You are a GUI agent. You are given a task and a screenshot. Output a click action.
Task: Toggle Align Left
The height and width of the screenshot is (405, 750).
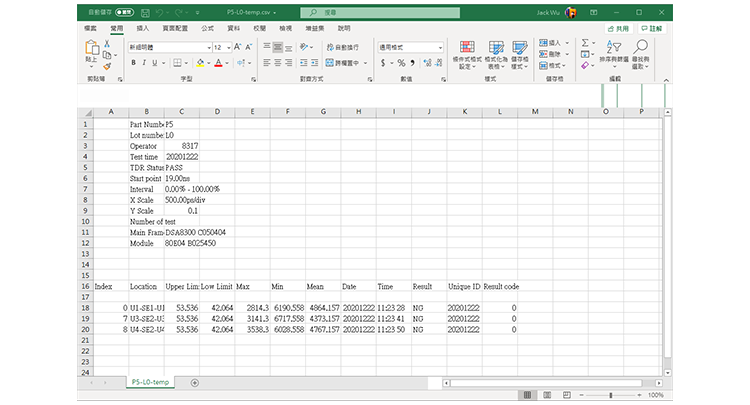tap(267, 63)
